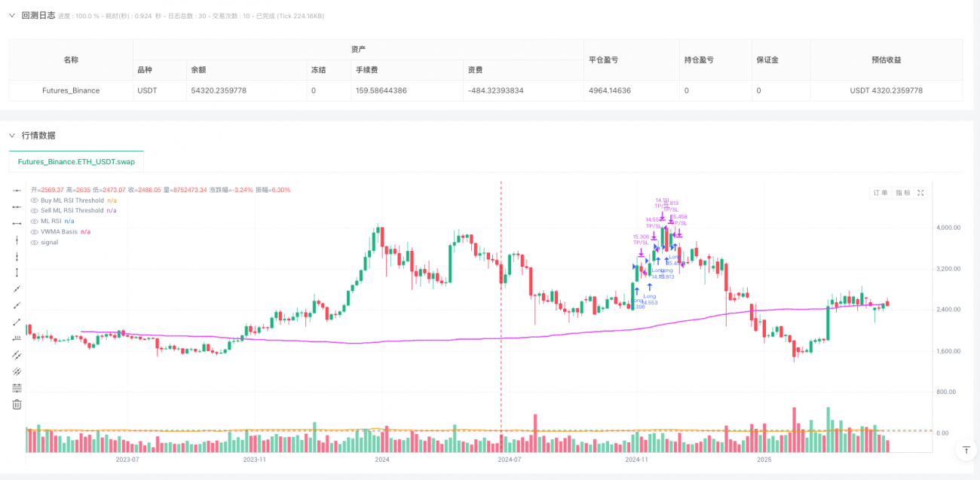Select the vertical line drawing tool
This screenshot has height=480, width=980.
pos(17,240)
